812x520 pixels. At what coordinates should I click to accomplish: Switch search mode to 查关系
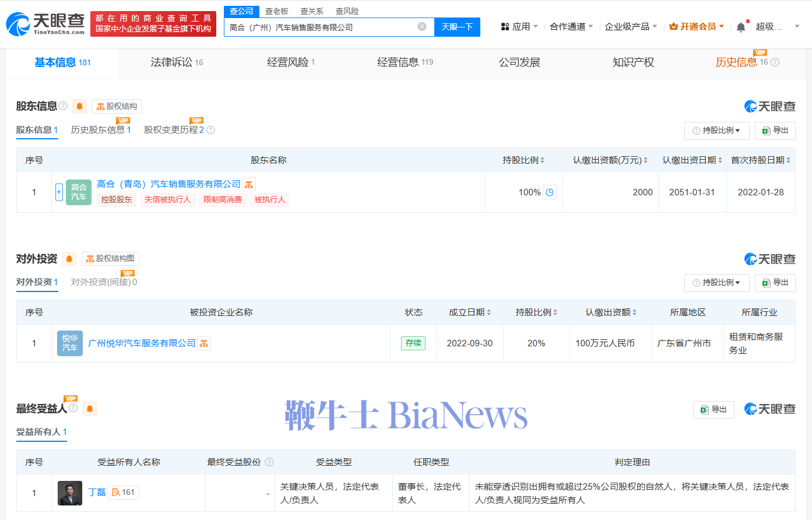pyautogui.click(x=312, y=11)
